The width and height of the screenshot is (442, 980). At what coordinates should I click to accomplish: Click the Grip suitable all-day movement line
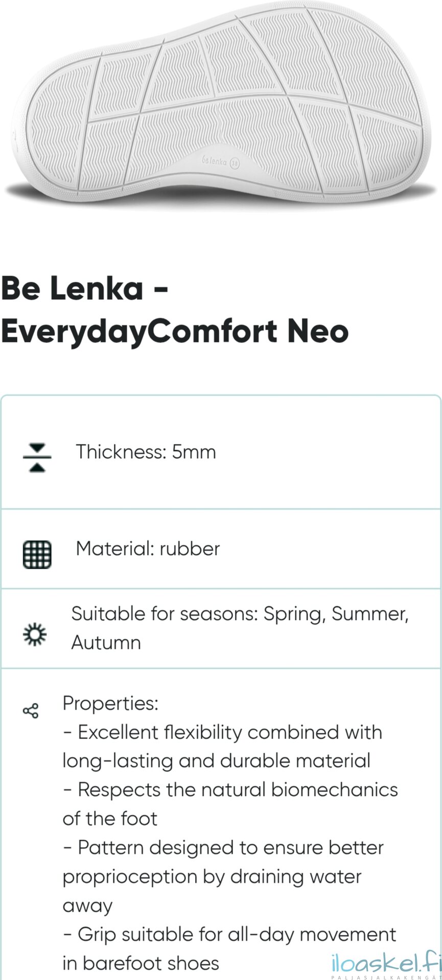(229, 949)
